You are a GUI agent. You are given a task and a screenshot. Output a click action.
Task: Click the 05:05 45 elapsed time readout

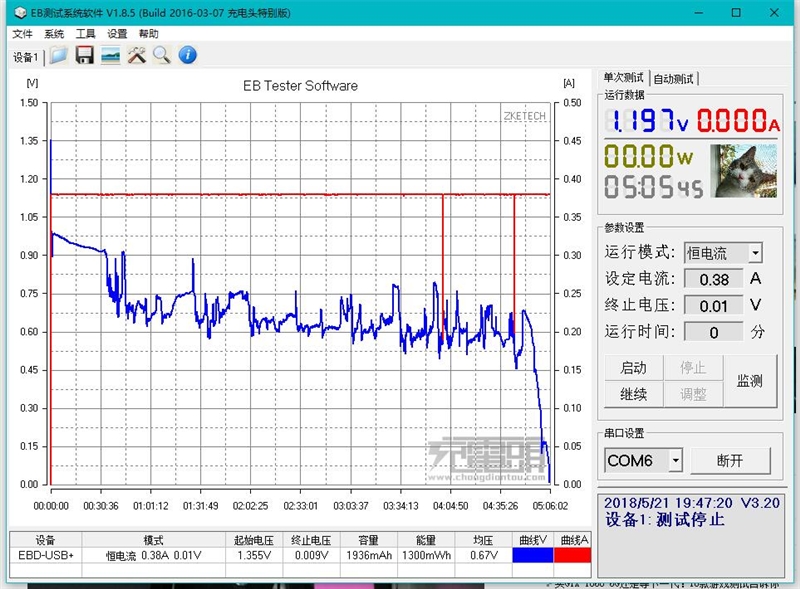coord(654,186)
